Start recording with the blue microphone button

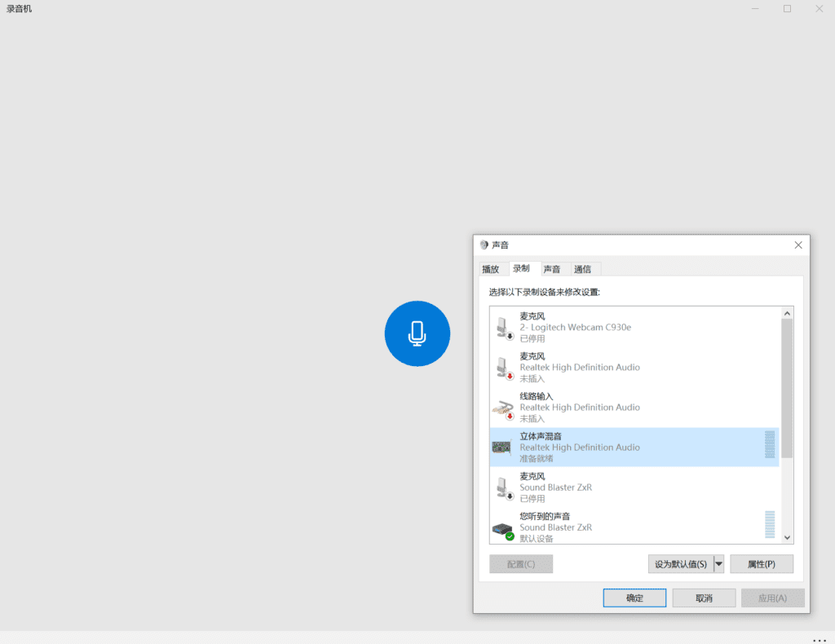pyautogui.click(x=417, y=333)
